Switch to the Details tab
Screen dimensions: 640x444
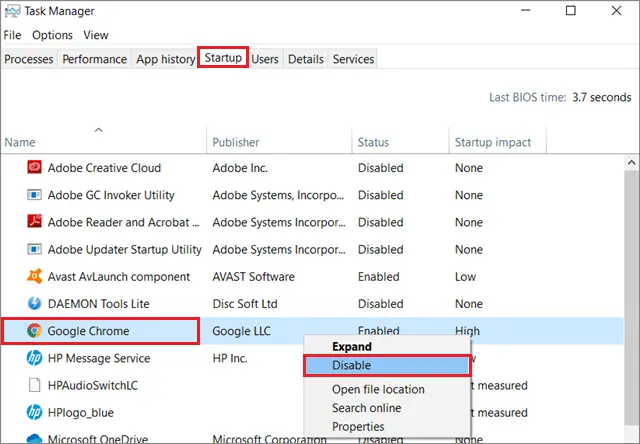point(306,59)
